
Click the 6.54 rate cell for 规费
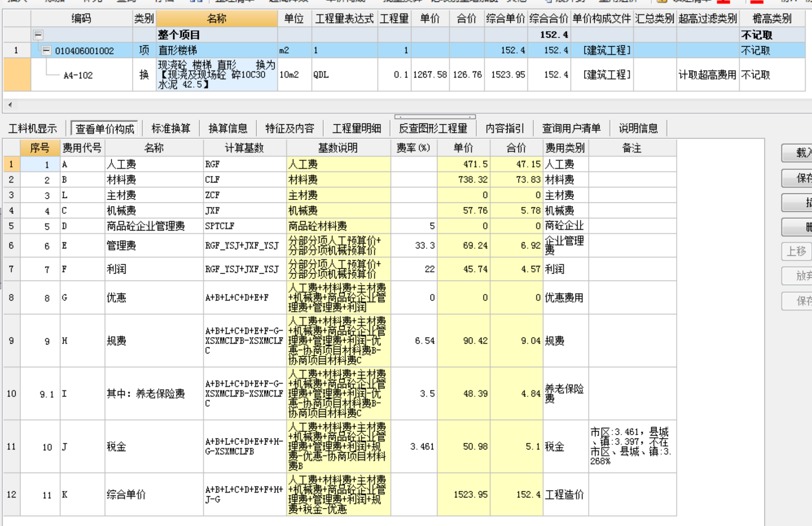tap(413, 341)
